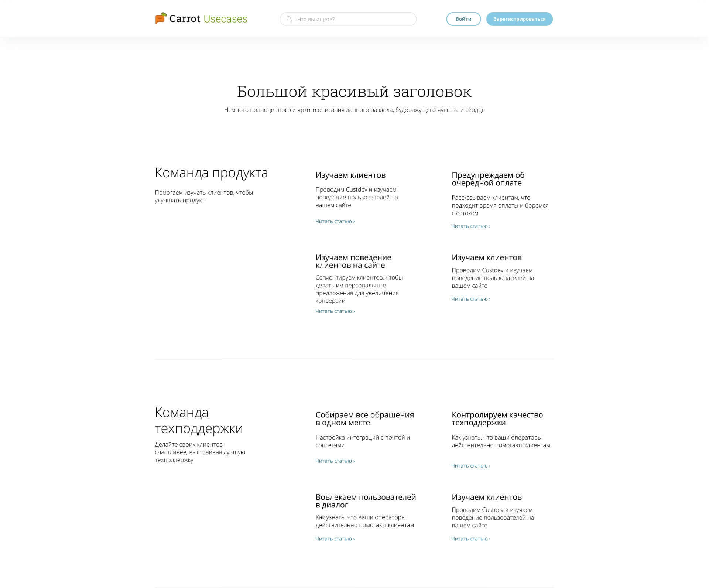The height and width of the screenshot is (588, 709).
Task: Focus the "Что вы ищете?" search field
Action: (x=348, y=19)
